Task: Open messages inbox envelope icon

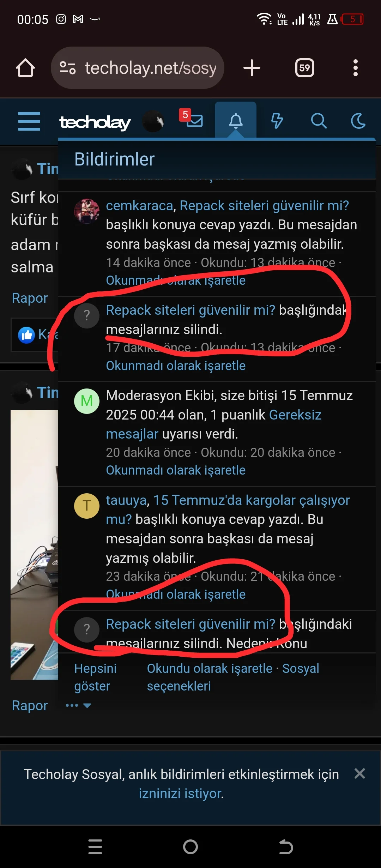Action: point(194,121)
